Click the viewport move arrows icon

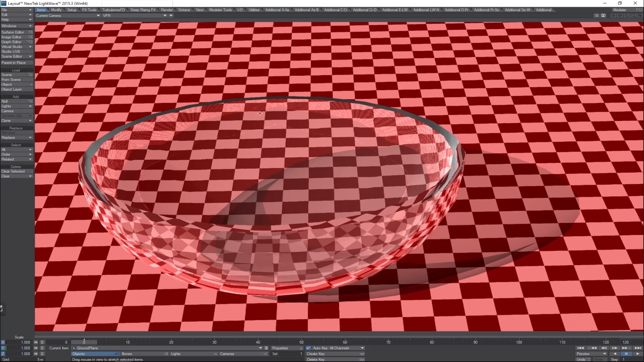pos(620,16)
